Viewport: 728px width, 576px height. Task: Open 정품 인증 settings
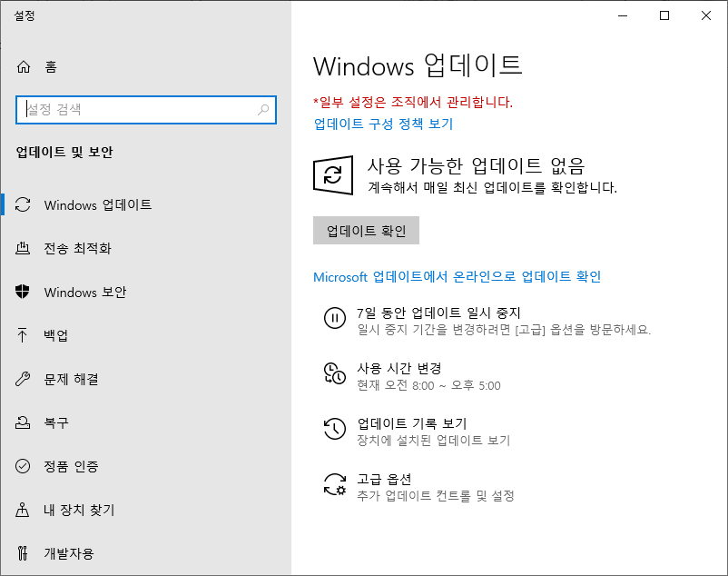(71, 466)
